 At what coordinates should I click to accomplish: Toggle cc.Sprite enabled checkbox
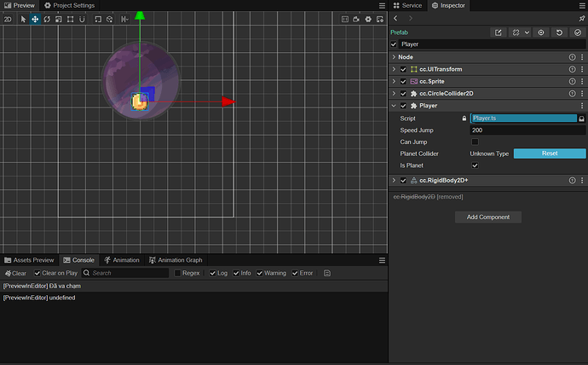point(403,81)
